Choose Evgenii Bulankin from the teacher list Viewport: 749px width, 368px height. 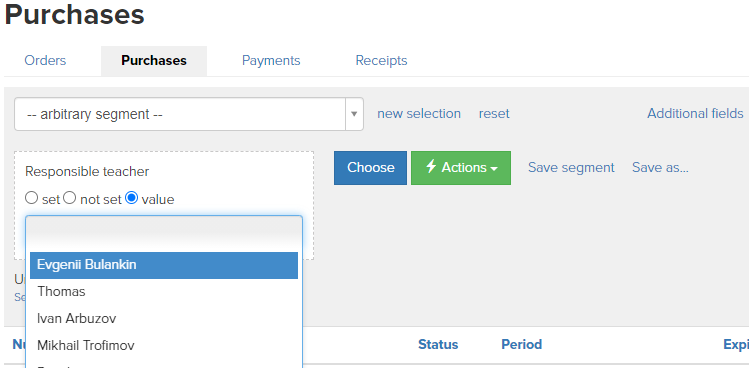tap(164, 265)
